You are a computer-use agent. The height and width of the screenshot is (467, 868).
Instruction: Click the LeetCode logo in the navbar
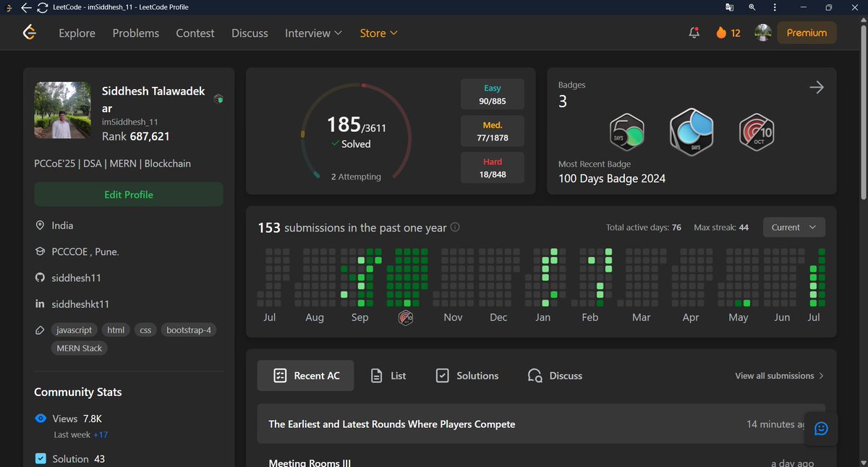click(x=30, y=33)
